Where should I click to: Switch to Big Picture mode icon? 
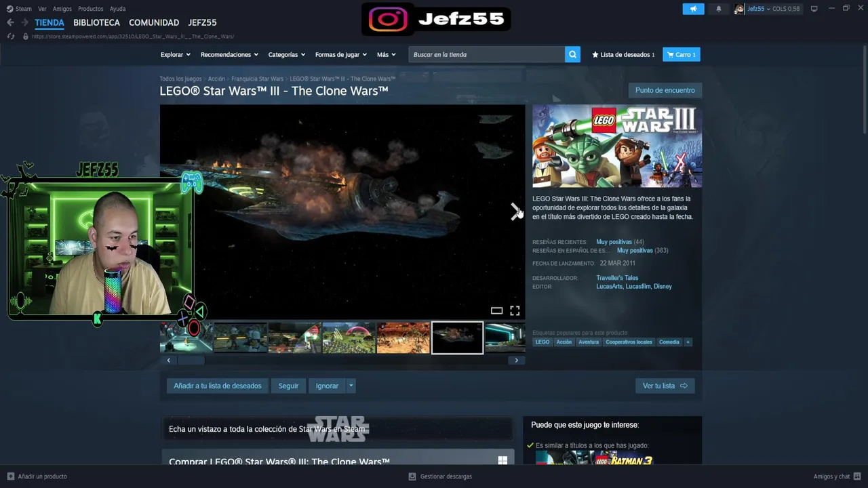click(814, 9)
